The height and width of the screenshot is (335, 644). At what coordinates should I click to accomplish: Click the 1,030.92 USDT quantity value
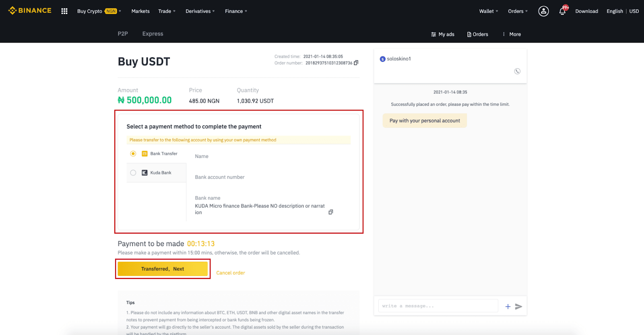(x=255, y=101)
